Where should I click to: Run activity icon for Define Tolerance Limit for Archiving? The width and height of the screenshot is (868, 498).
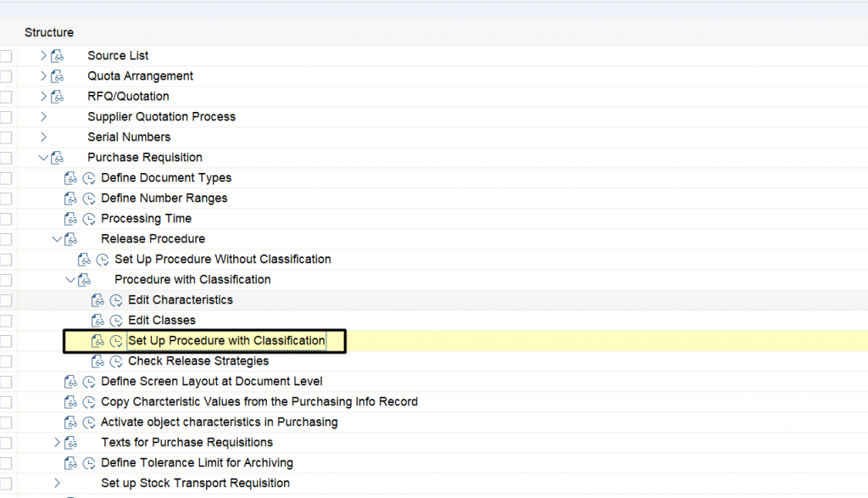tap(89, 463)
